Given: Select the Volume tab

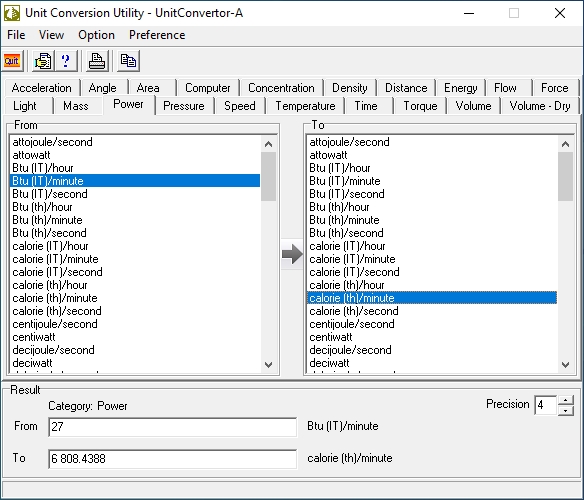Looking at the screenshot, I should [473, 106].
